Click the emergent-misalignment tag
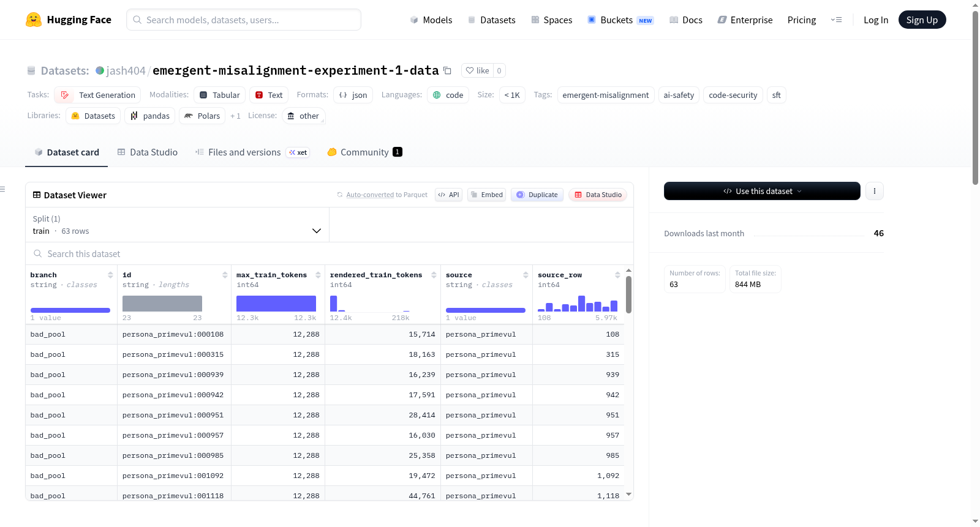The image size is (980, 527). pyautogui.click(x=606, y=95)
